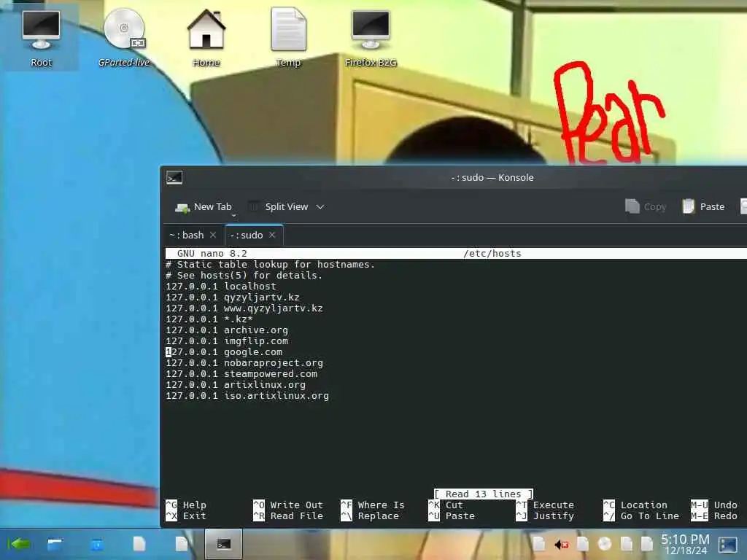Click the M-E Redo shortcut
The image size is (747, 560).
pos(713,516)
